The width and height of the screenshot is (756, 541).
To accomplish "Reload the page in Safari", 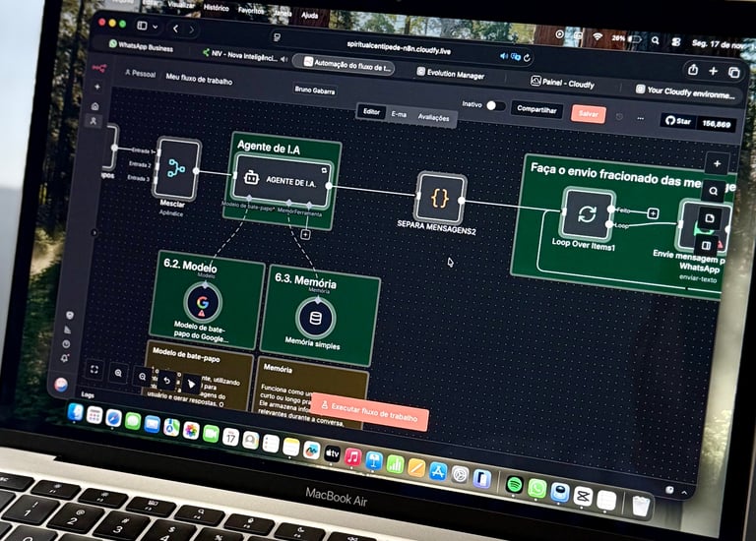I will [x=527, y=58].
